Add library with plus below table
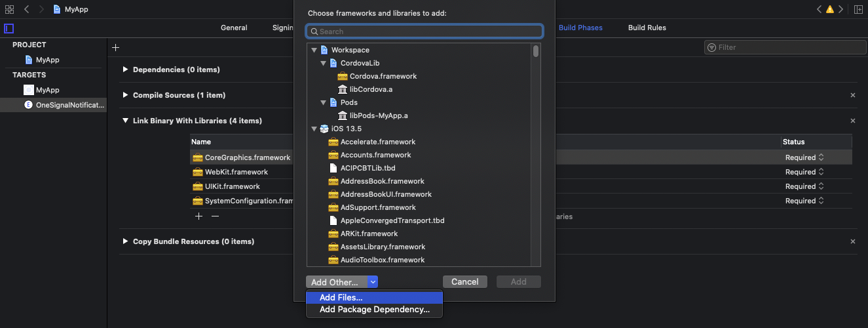The height and width of the screenshot is (328, 868). point(199,216)
